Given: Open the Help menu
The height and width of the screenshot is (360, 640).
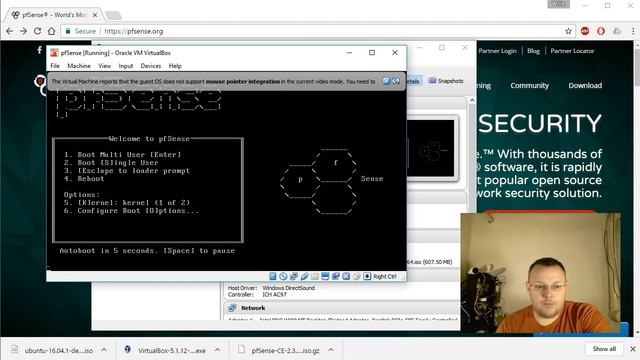Looking at the screenshot, I should 175,66.
